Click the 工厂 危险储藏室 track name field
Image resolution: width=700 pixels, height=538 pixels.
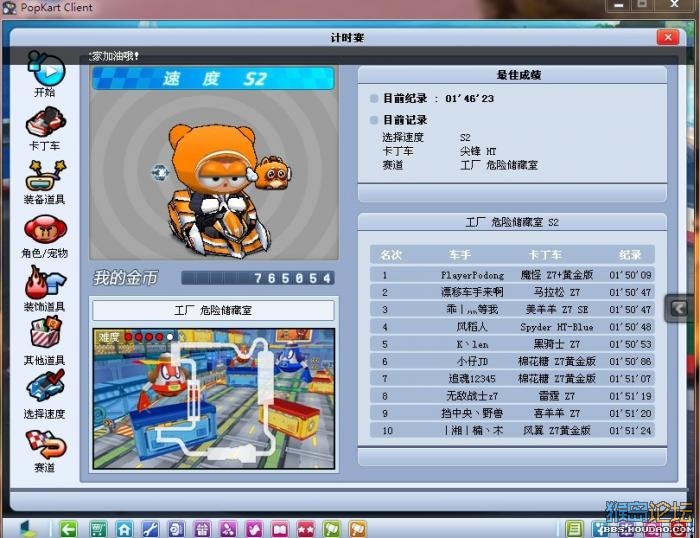pyautogui.click(x=213, y=310)
